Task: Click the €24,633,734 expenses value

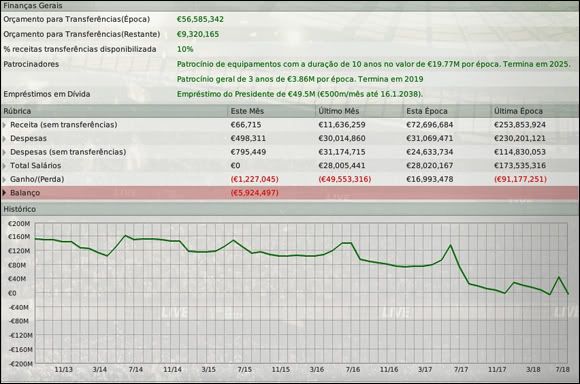Action: tap(429, 152)
